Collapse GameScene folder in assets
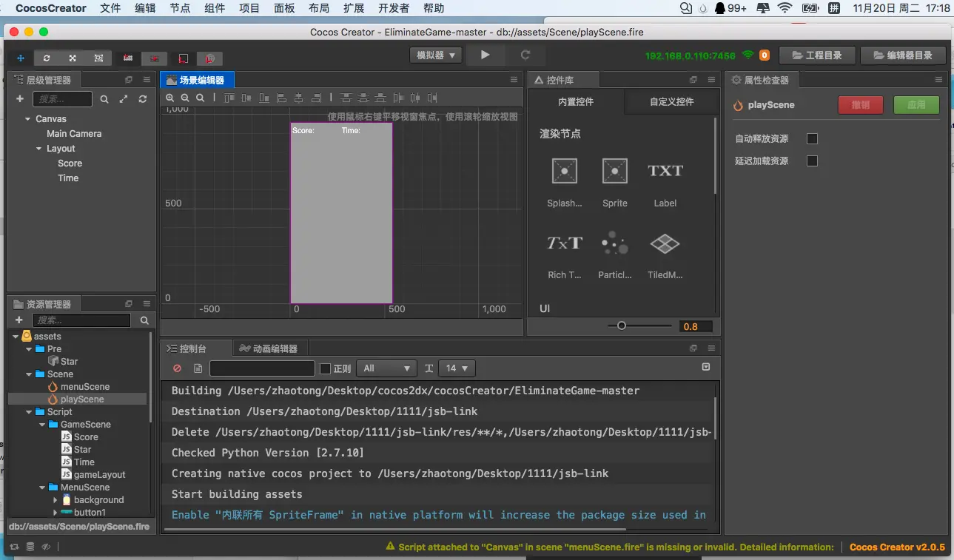Viewport: 954px width, 560px height. 42,425
